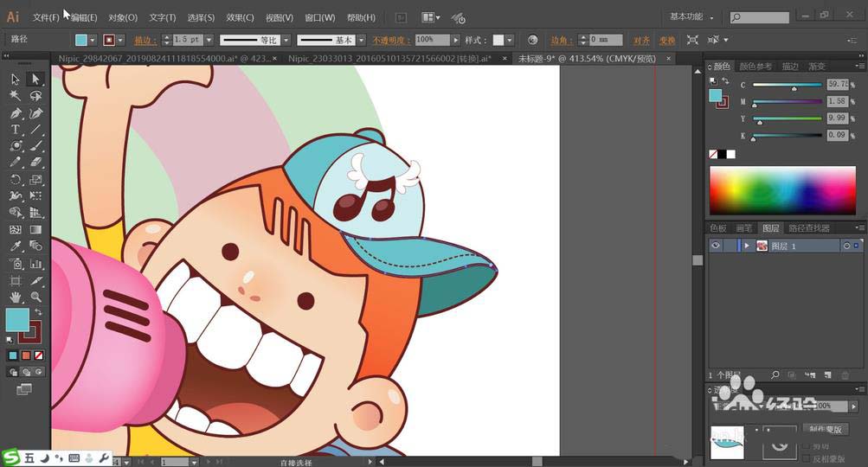Choose the Type tool
Viewport: 868px width, 467px height.
click(16, 130)
